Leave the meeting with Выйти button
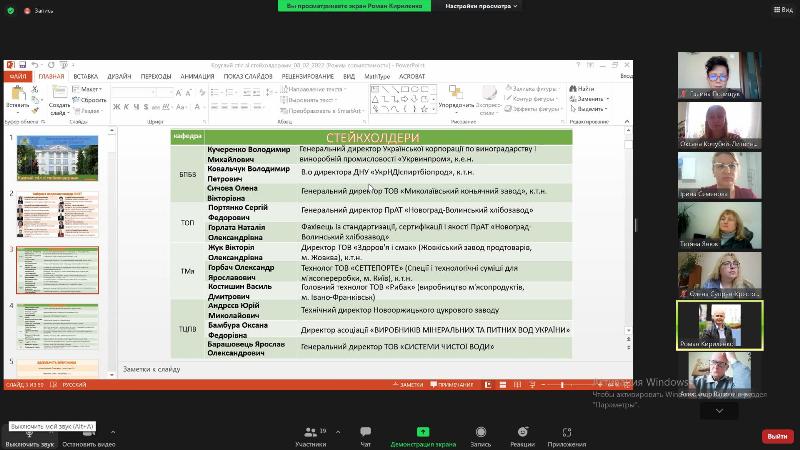This screenshot has height=450, width=800. pos(777,436)
